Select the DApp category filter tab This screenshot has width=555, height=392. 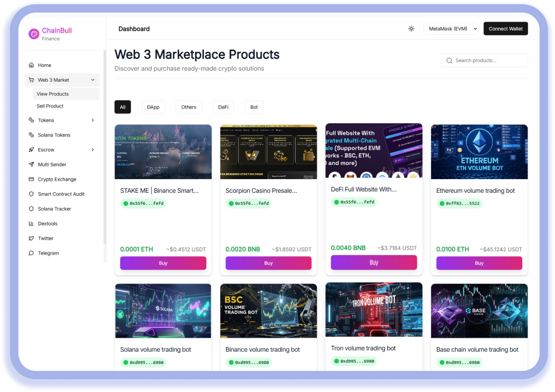point(153,107)
